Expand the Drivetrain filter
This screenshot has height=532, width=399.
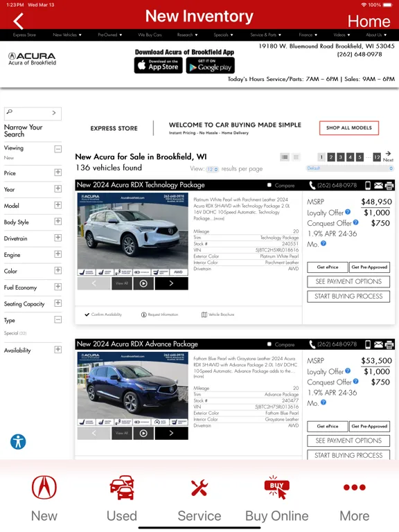tap(58, 238)
